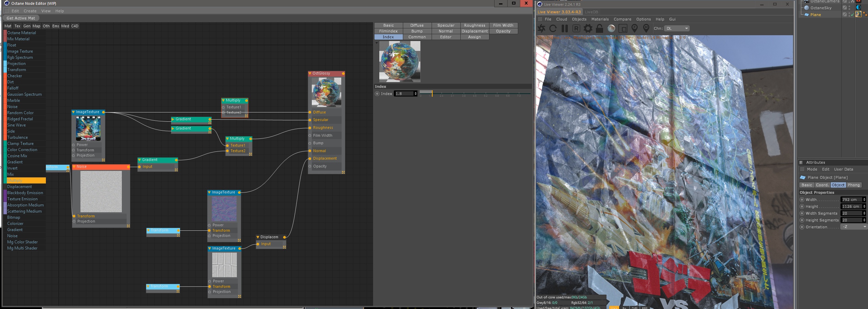The height and width of the screenshot is (309, 868).
Task: Expand the Gradient node wired to Specular
Action: tap(173, 119)
